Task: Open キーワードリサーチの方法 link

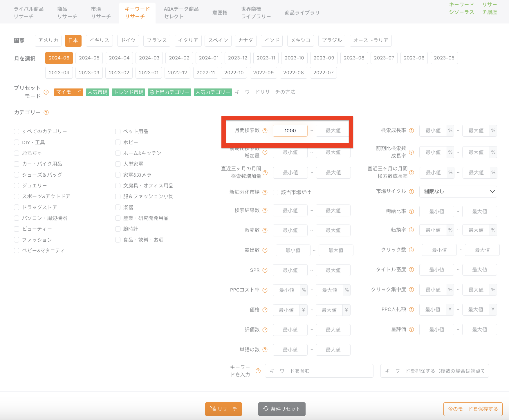Action: (265, 92)
